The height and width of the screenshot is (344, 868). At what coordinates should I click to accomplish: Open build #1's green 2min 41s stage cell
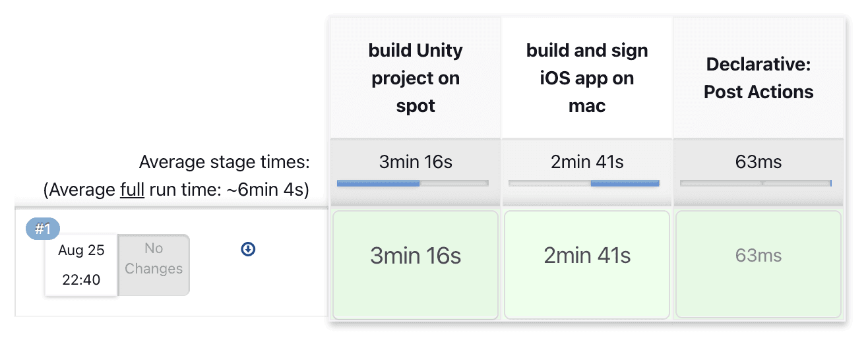pyautogui.click(x=587, y=264)
